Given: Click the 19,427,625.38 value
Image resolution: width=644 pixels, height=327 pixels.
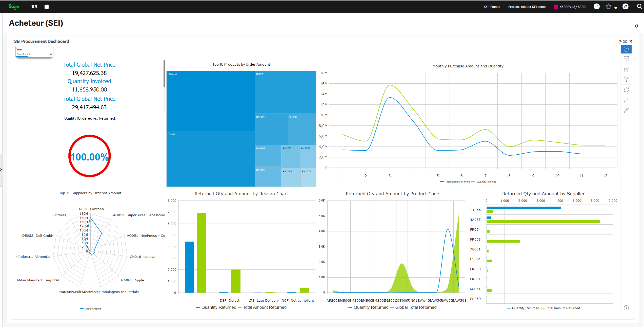Looking at the screenshot, I should pyautogui.click(x=89, y=73).
